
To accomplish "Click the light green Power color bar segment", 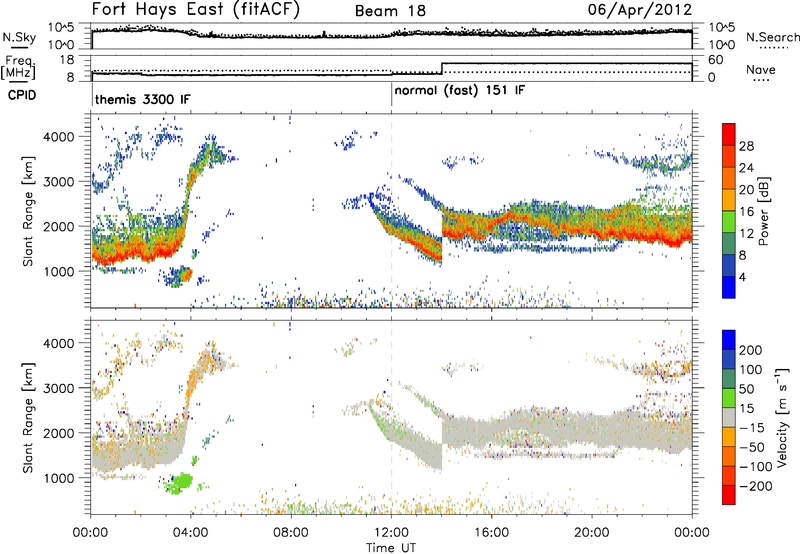I will tap(729, 221).
